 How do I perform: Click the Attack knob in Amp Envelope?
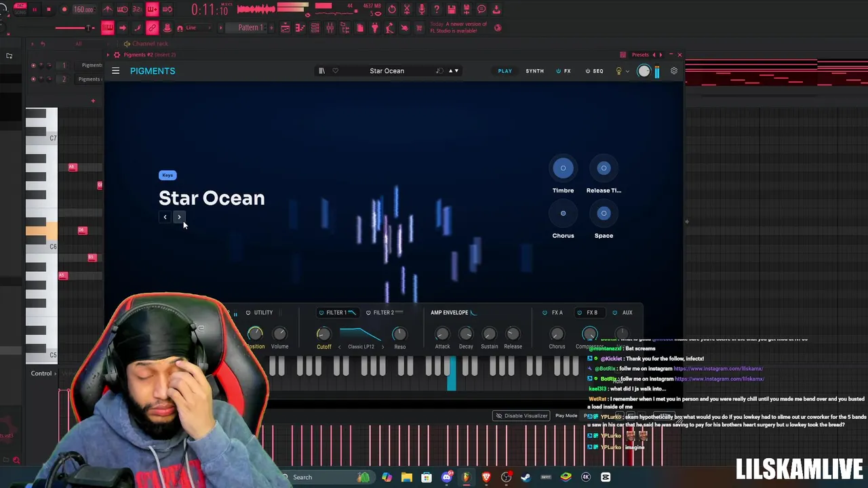tap(442, 333)
